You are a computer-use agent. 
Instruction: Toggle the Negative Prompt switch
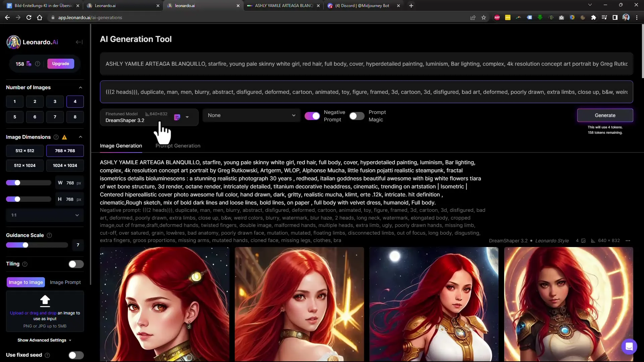point(312,115)
